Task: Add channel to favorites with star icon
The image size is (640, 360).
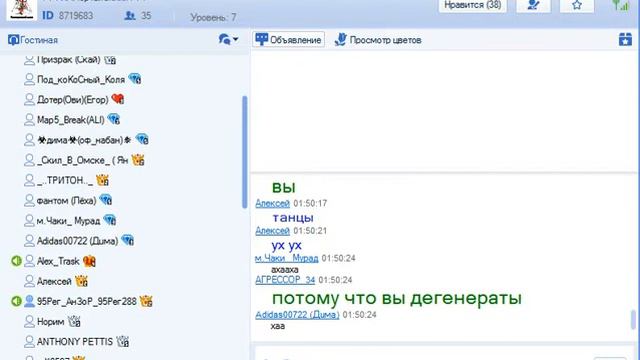Action: [576, 5]
